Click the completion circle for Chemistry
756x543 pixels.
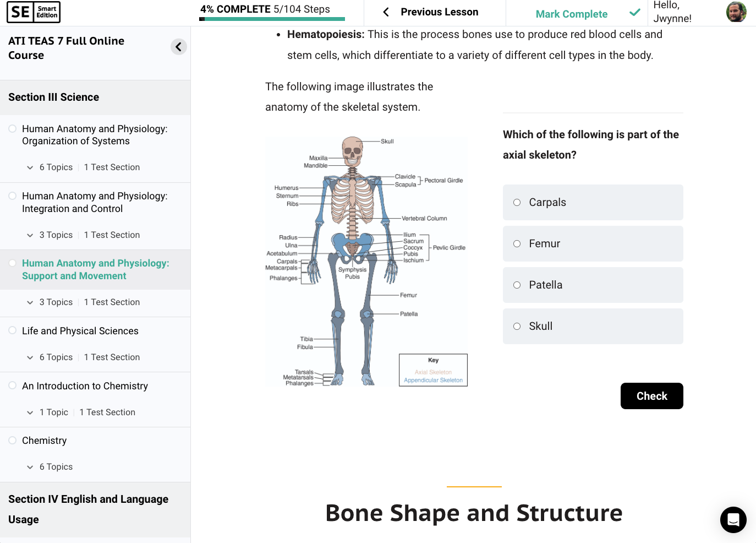[12, 439]
